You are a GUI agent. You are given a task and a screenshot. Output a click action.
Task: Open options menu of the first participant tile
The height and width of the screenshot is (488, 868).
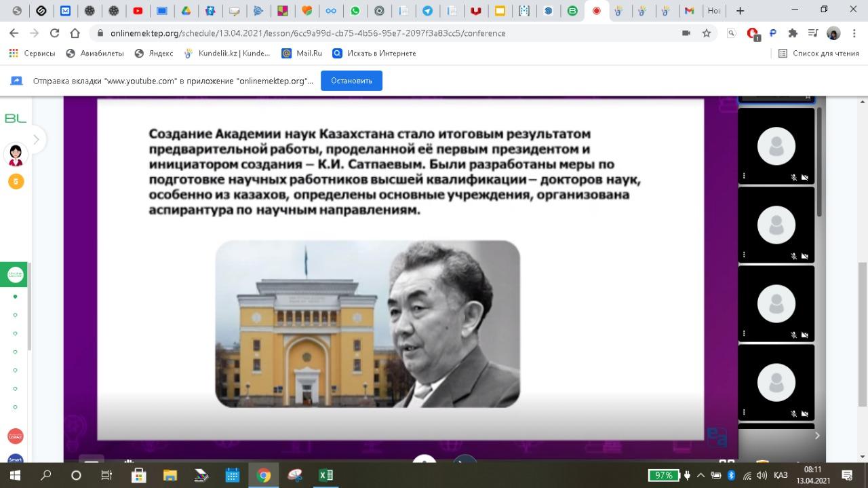coord(744,176)
